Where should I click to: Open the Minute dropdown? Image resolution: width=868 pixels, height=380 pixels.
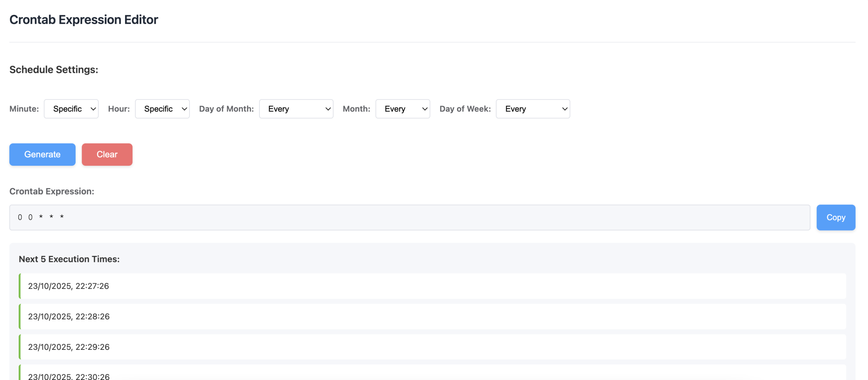pyautogui.click(x=71, y=109)
